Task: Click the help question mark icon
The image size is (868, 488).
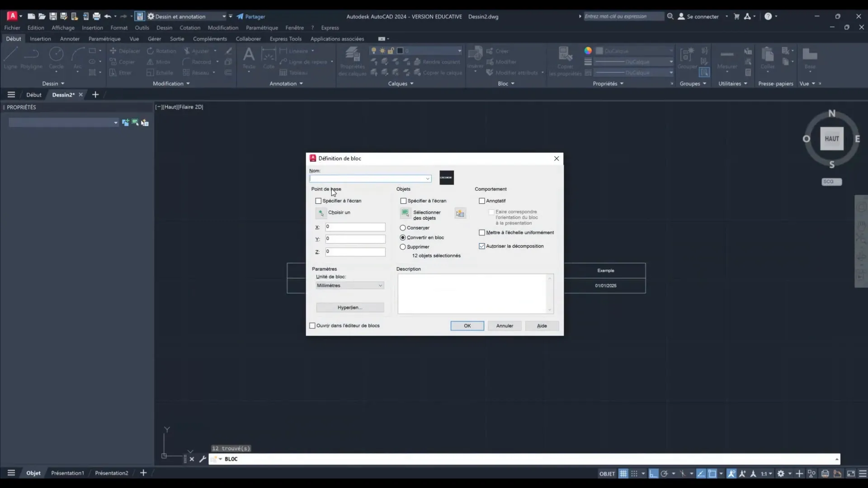Action: point(768,16)
